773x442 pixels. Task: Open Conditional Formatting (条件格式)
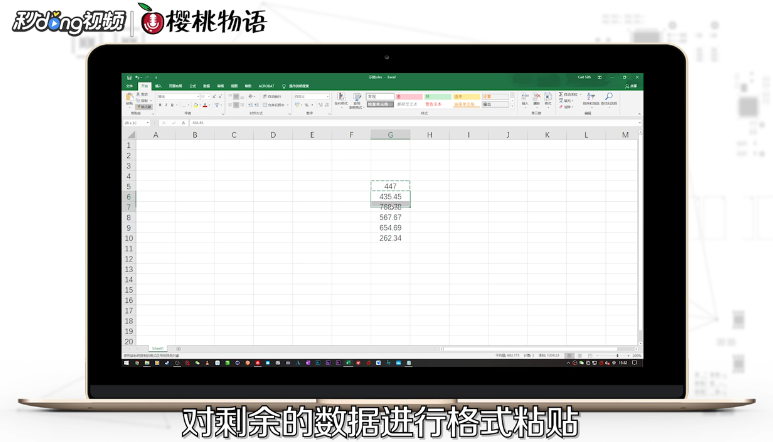coord(341,100)
